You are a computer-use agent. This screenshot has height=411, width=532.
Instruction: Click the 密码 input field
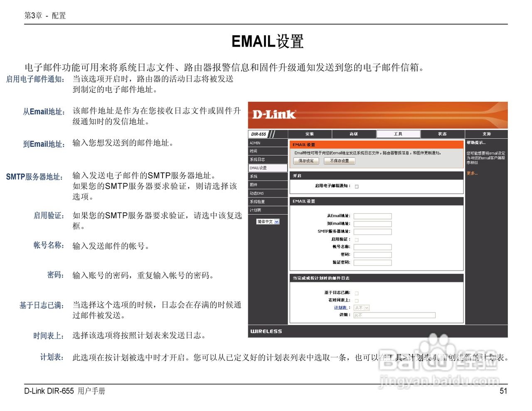(372, 255)
